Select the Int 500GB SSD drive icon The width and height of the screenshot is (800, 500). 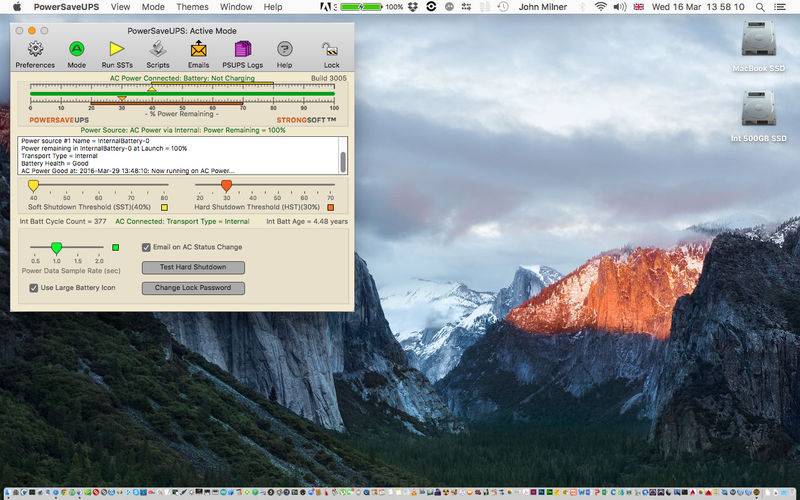click(x=759, y=108)
